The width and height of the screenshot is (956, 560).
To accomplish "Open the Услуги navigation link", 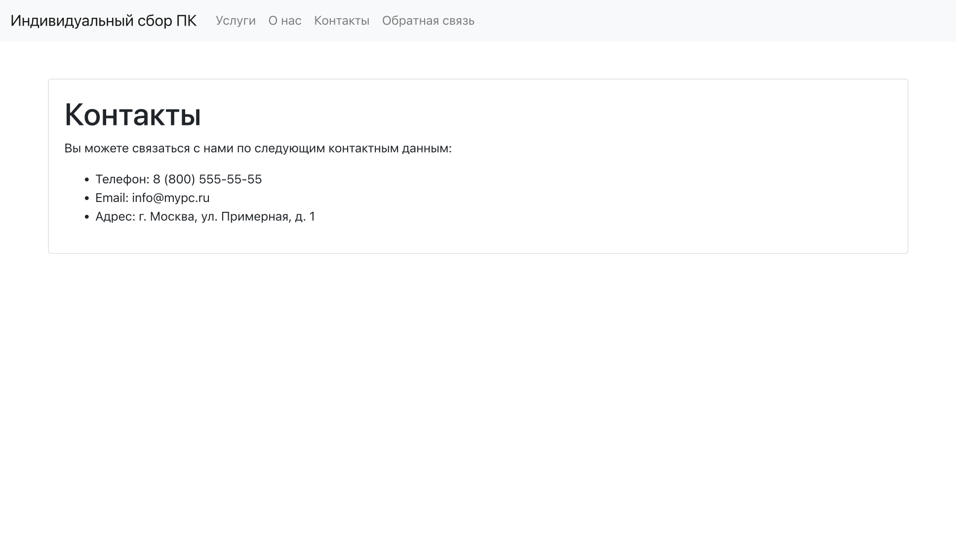I will pos(235,21).
